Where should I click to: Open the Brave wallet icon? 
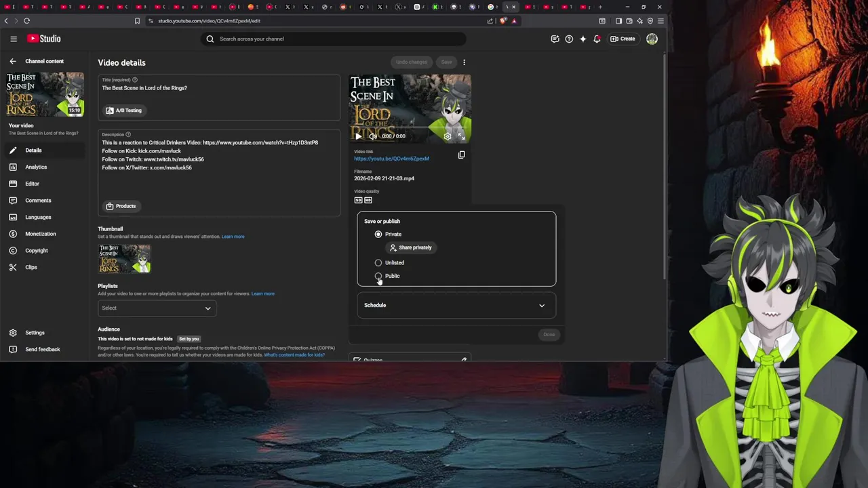[629, 21]
